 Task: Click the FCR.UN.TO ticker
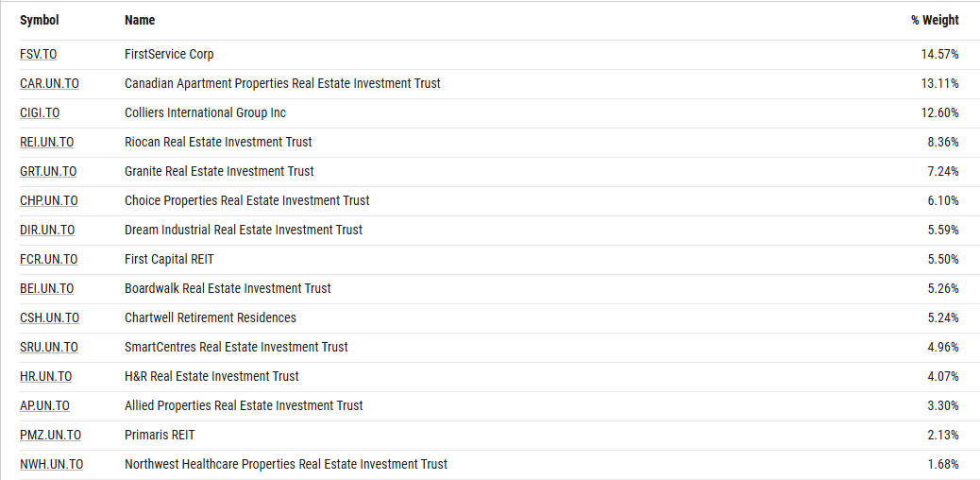(x=48, y=260)
